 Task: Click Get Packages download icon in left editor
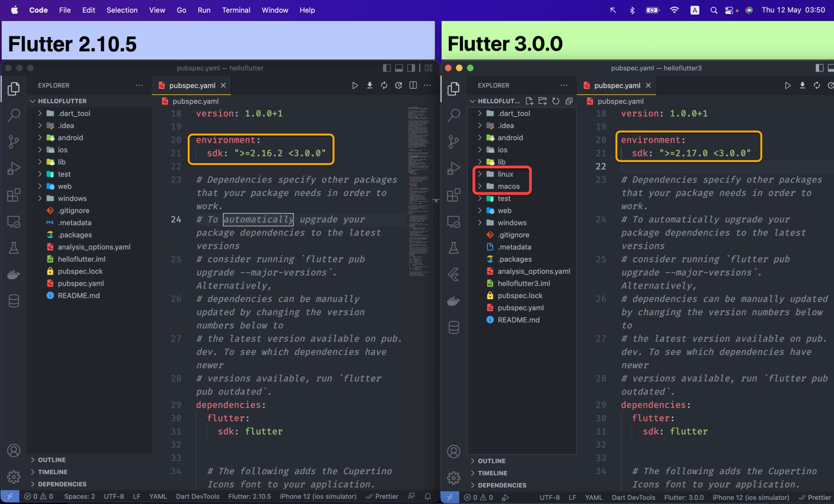tap(370, 85)
